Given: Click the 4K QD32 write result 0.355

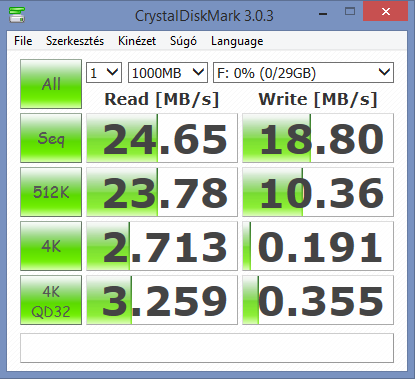Looking at the screenshot, I should coord(318,300).
